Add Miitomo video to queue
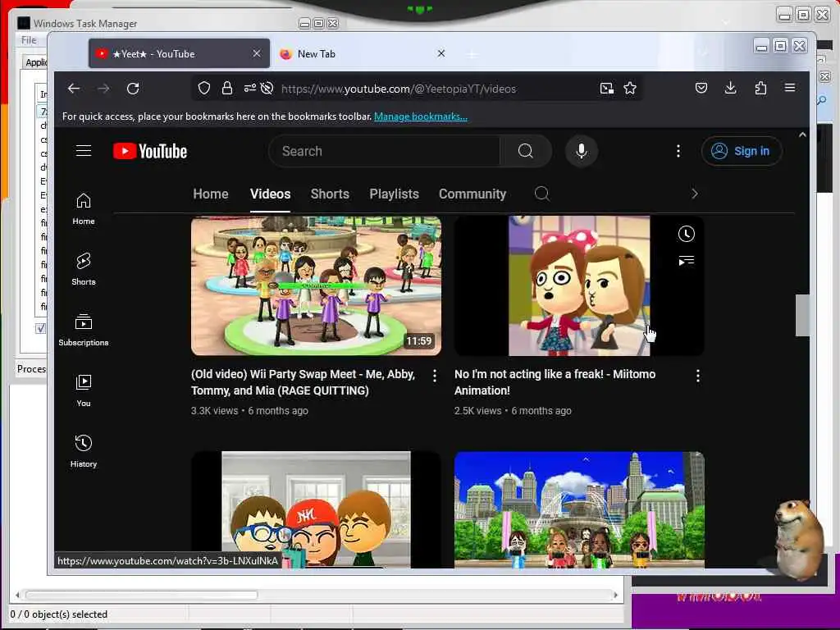Viewport: 840px width, 630px height. pos(687,260)
